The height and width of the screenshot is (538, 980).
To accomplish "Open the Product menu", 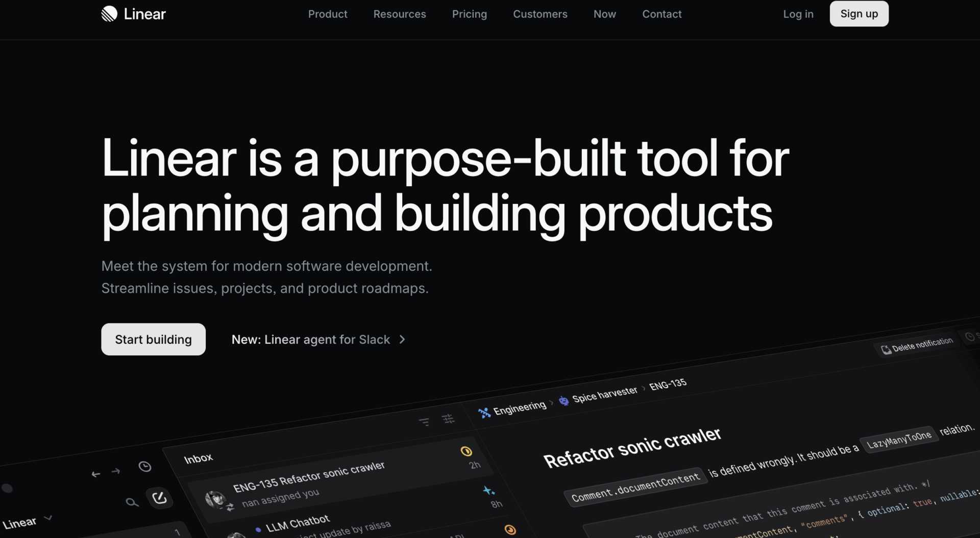I will pyautogui.click(x=328, y=14).
